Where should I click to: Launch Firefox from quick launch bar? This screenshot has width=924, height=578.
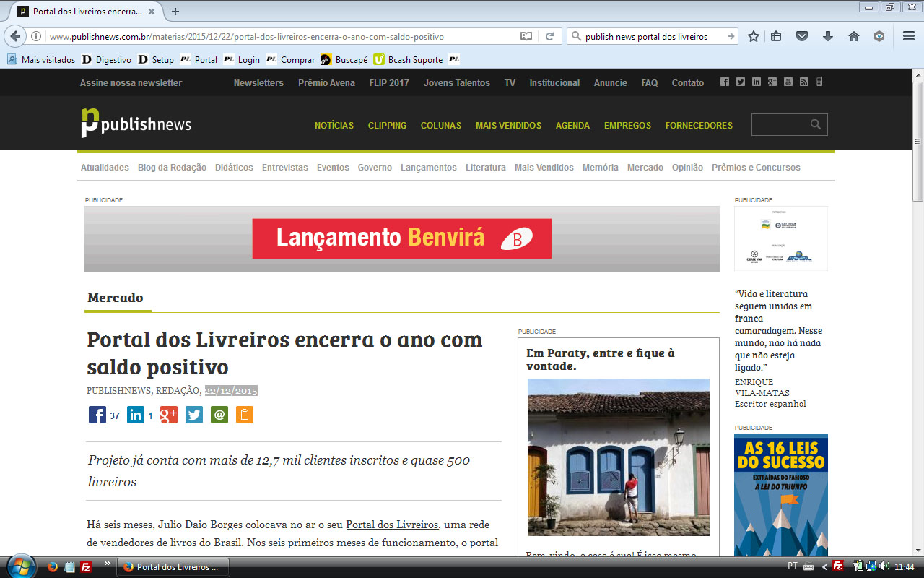coord(52,566)
